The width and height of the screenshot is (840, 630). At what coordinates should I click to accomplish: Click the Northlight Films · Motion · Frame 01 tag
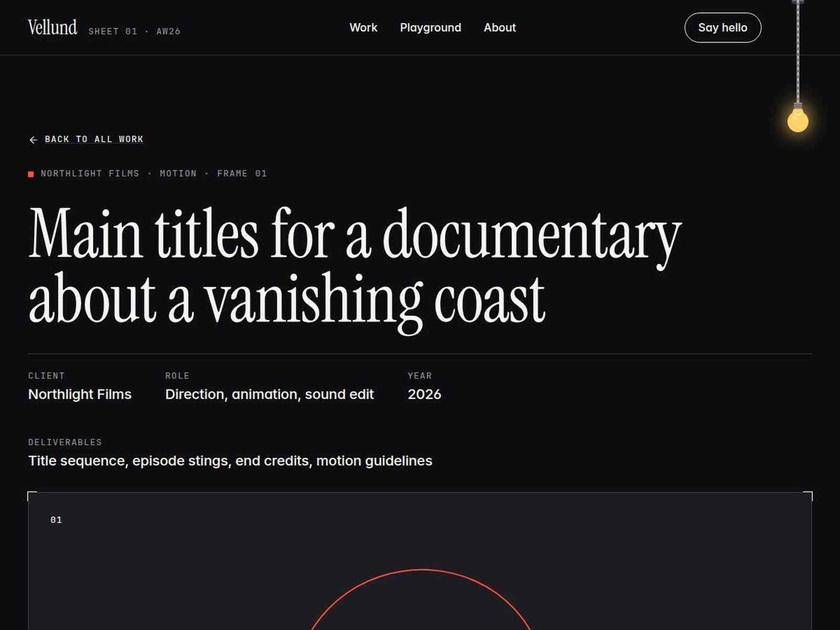pos(154,173)
